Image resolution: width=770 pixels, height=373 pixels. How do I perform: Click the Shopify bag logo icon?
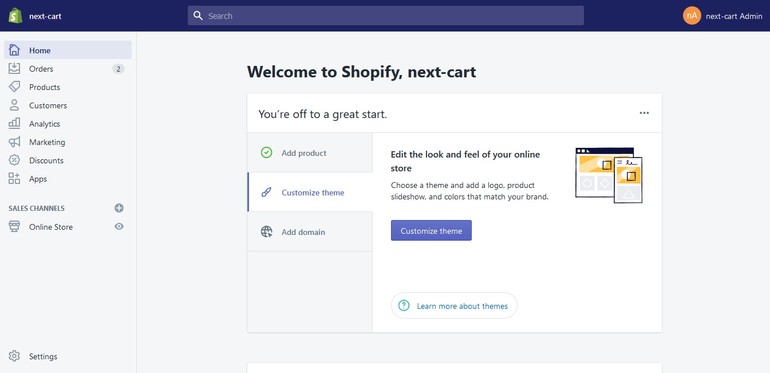15,16
